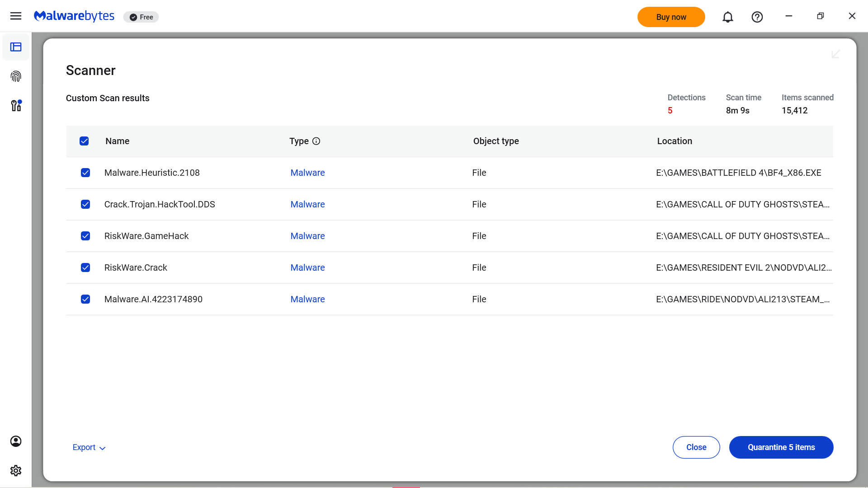Image resolution: width=868 pixels, height=488 pixels.
Task: Click the Detections count 5
Action: (x=670, y=110)
